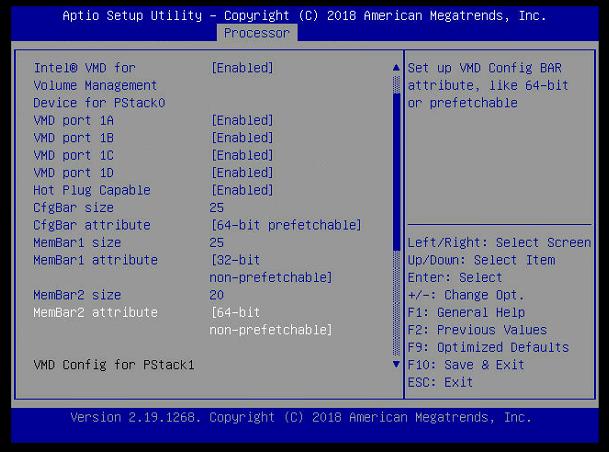This screenshot has height=452, width=609.
Task: Click the Enter: Select hint
Action: (455, 278)
